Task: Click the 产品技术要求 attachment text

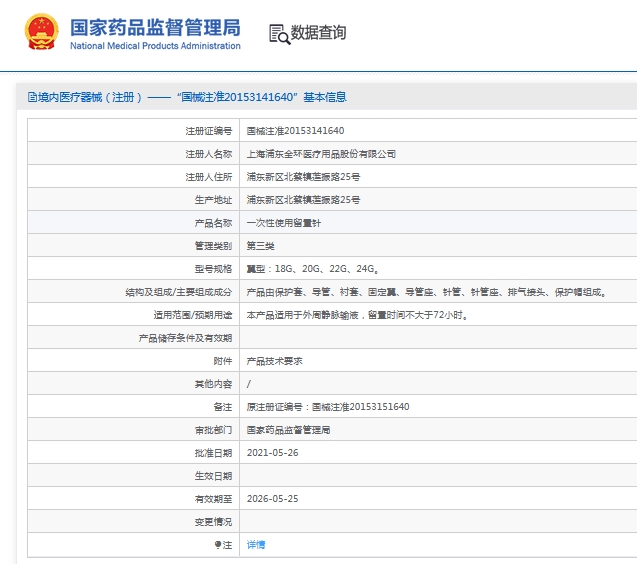Action: tap(275, 361)
